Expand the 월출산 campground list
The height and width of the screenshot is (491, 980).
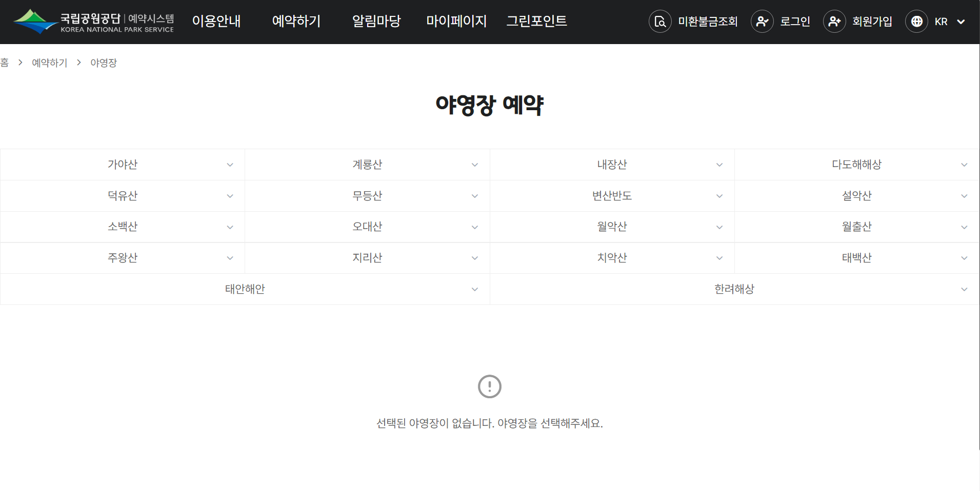click(x=857, y=227)
